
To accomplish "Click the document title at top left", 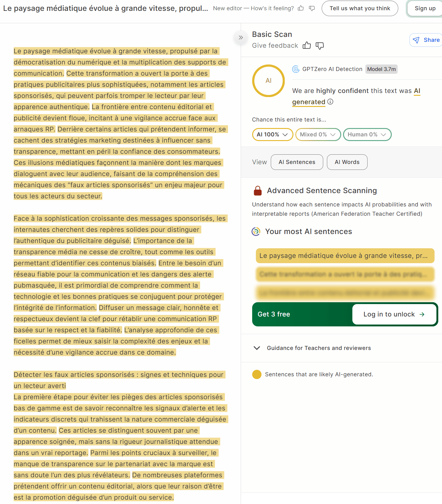I will pos(105,8).
